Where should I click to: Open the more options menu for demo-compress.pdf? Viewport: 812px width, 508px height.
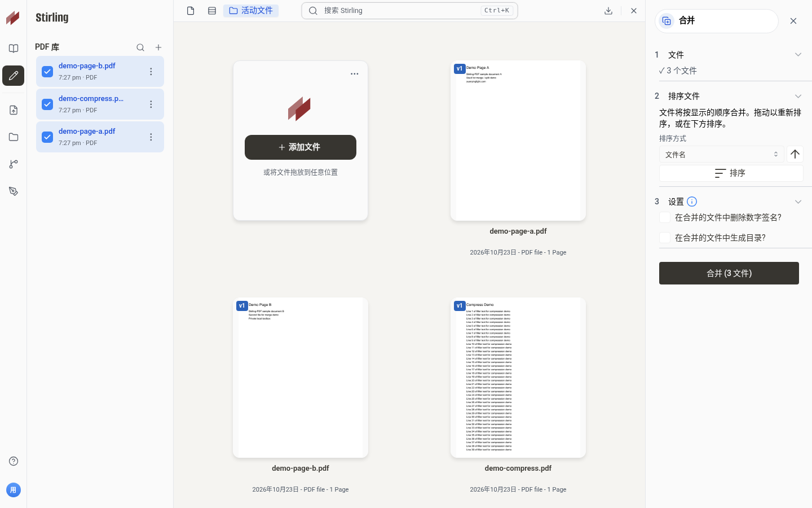(151, 104)
